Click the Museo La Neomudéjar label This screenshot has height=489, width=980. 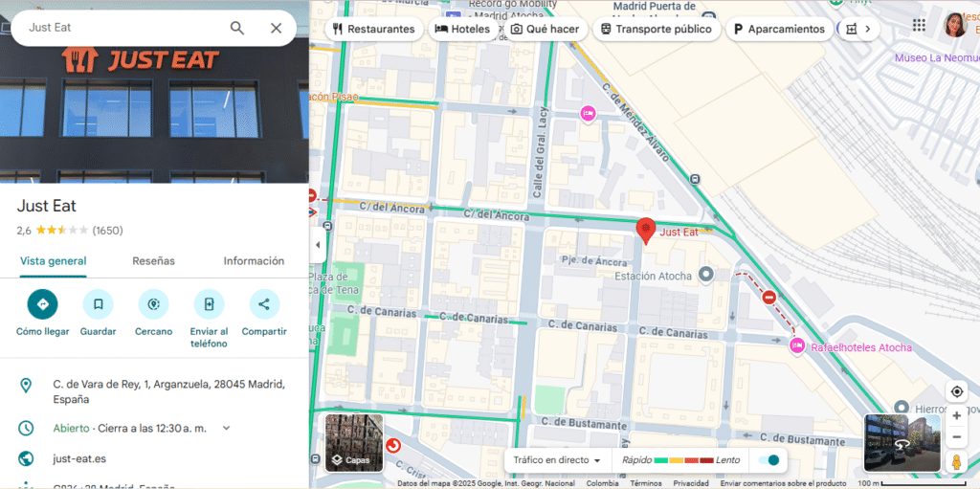coord(937,57)
